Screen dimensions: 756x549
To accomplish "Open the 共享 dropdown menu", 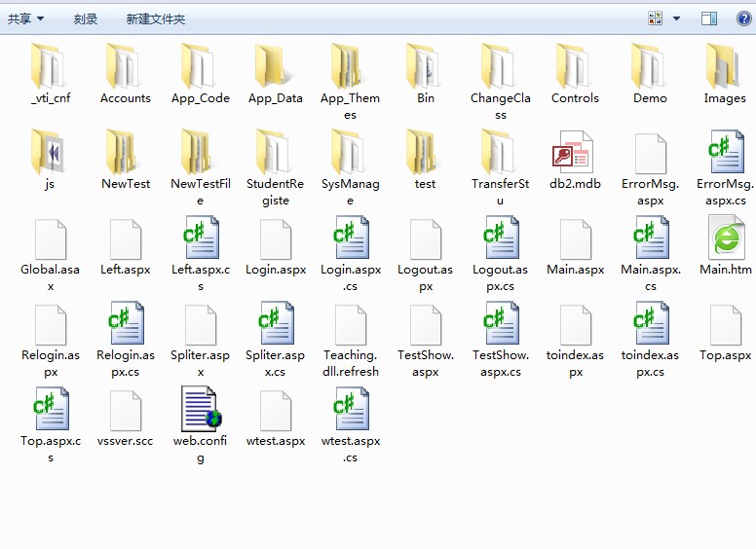I will [x=25, y=18].
